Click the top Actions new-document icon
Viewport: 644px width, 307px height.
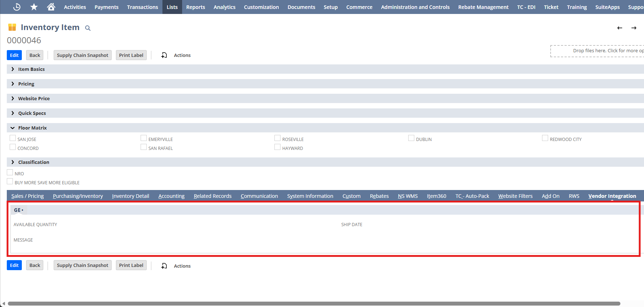coord(164,55)
